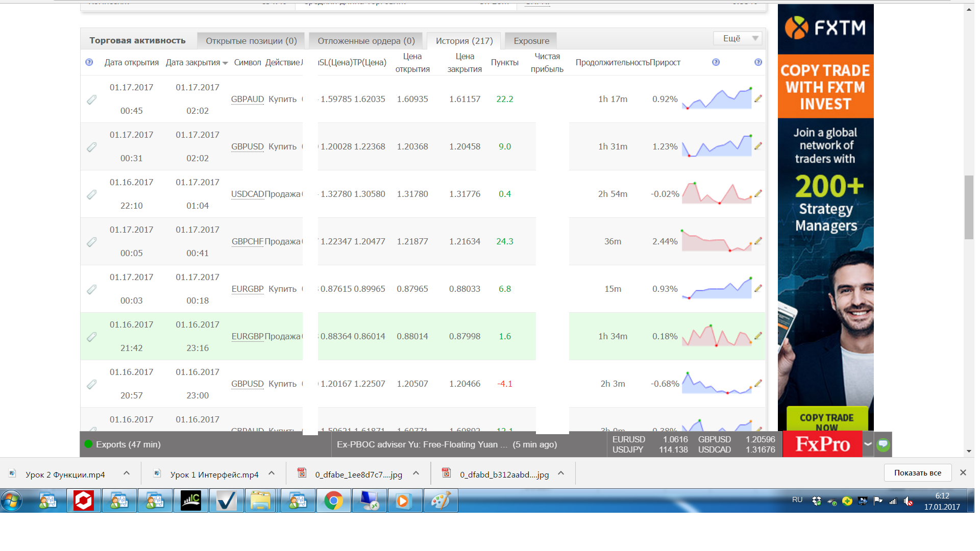Click FXTM advertisement logo

(826, 28)
